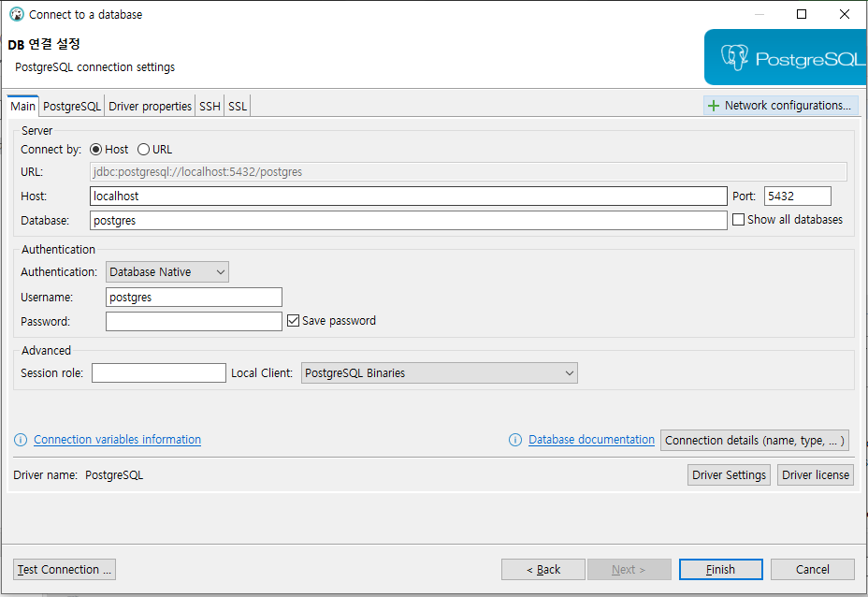Click the Port field showing 5432
This screenshot has width=868, height=597.
click(798, 197)
